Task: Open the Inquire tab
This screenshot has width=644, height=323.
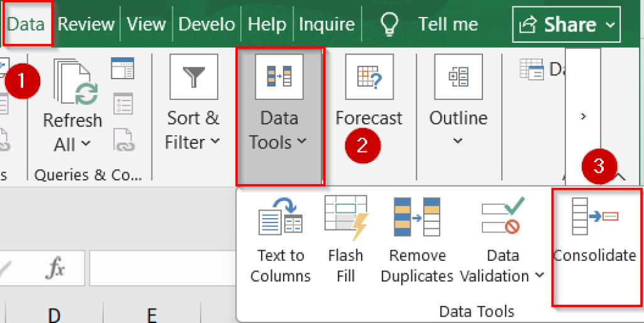Action: click(326, 25)
